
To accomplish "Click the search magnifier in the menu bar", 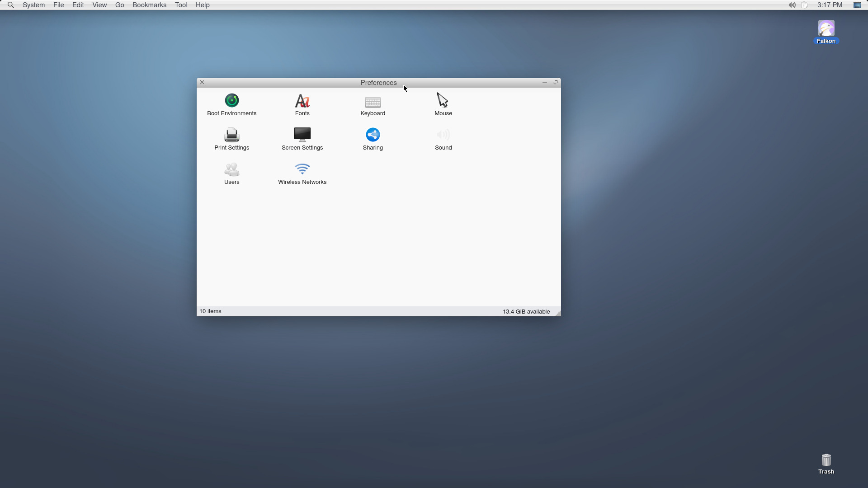I will [x=10, y=5].
